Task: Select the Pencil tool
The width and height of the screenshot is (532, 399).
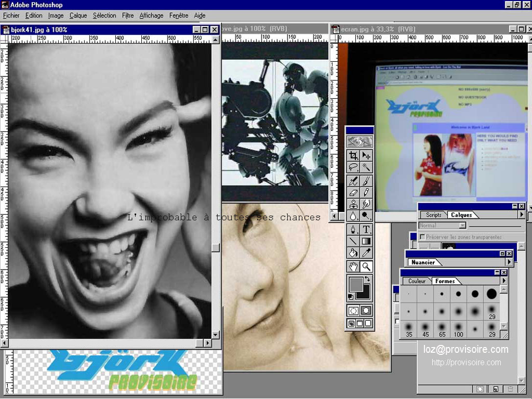Action: [x=366, y=192]
